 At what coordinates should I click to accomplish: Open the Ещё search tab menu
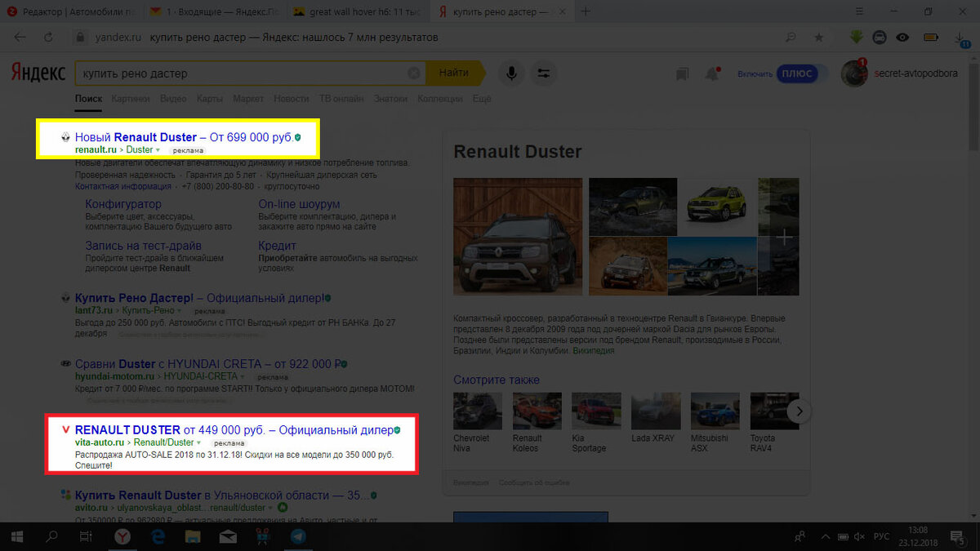click(482, 99)
